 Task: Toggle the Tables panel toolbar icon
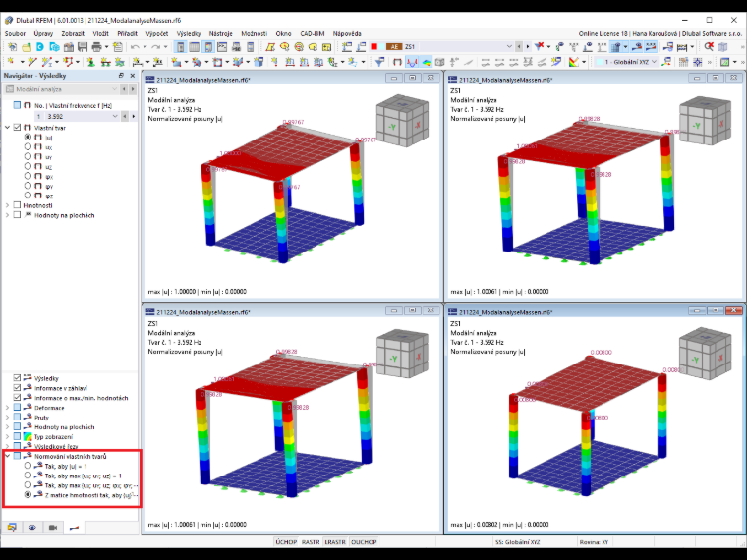[x=194, y=47]
